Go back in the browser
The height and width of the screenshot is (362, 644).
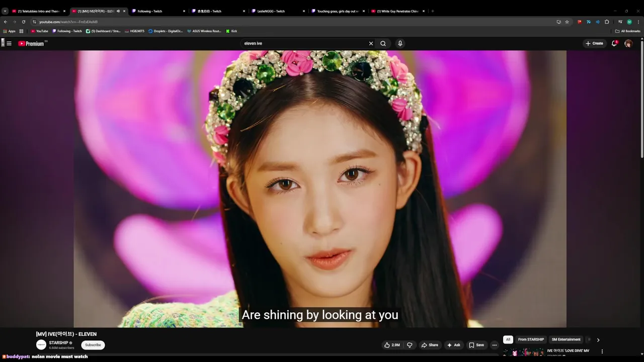(x=6, y=22)
